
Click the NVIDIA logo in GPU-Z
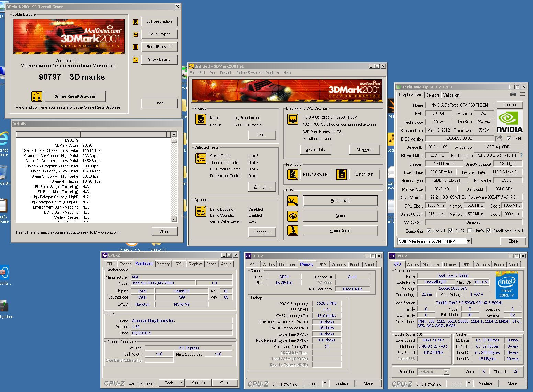click(x=509, y=122)
